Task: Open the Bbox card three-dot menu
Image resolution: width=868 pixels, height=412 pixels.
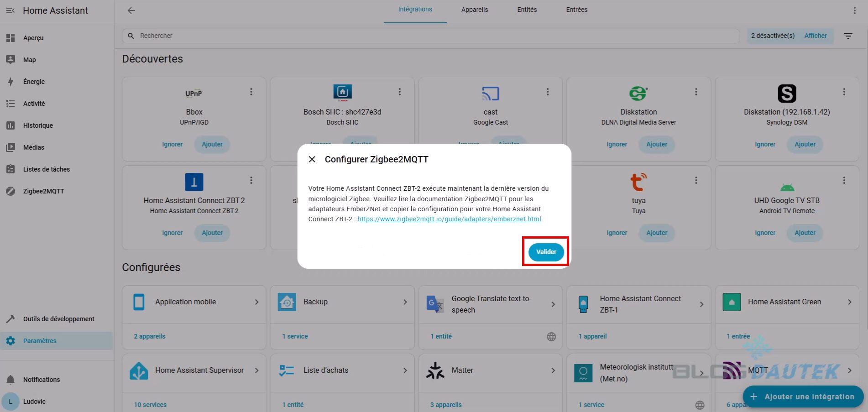Action: [x=251, y=92]
